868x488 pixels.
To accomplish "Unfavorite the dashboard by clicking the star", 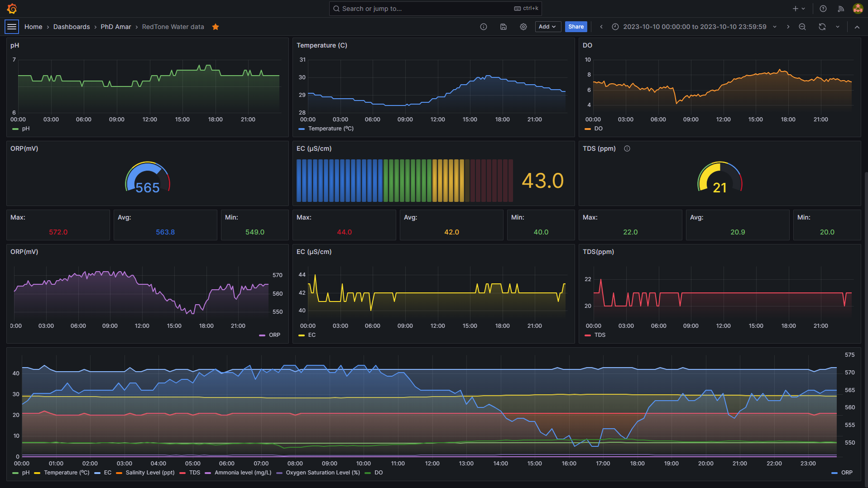I will (x=216, y=27).
